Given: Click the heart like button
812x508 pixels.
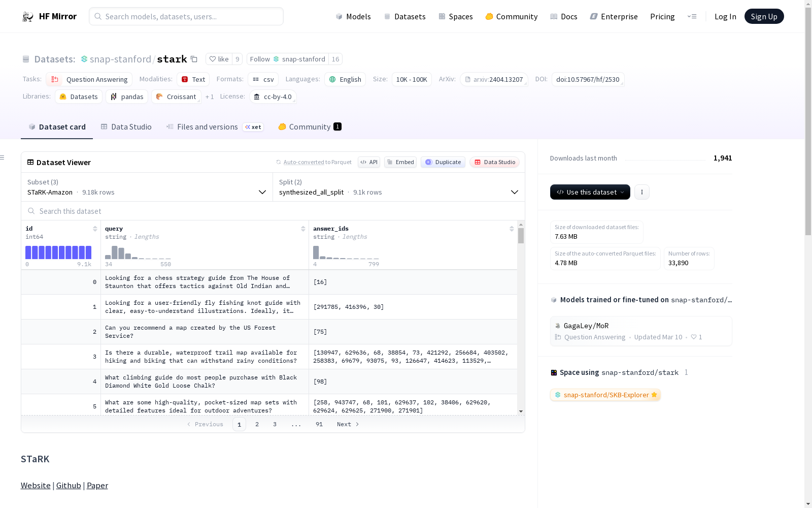Looking at the screenshot, I should coord(219,59).
